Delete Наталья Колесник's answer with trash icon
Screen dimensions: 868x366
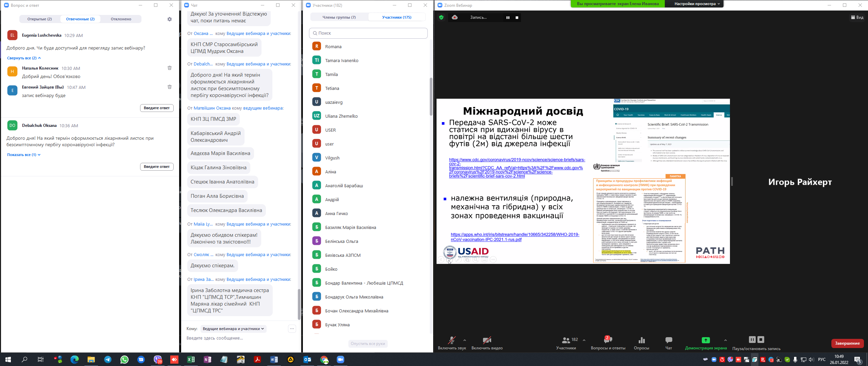(170, 68)
